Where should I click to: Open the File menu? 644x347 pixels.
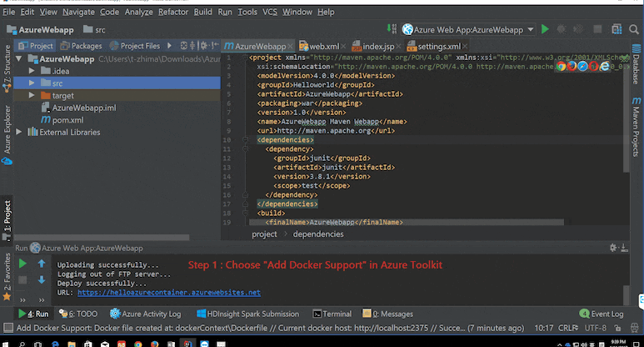8,12
